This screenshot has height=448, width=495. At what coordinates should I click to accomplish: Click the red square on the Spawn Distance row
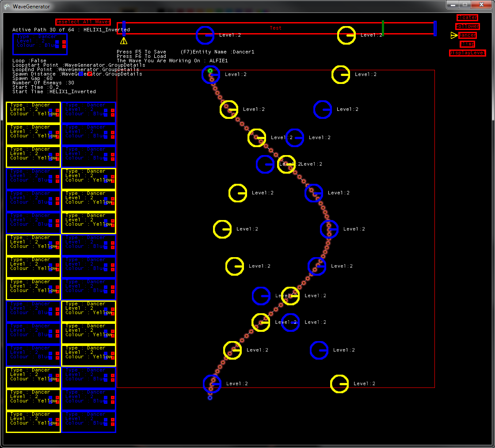click(x=89, y=74)
